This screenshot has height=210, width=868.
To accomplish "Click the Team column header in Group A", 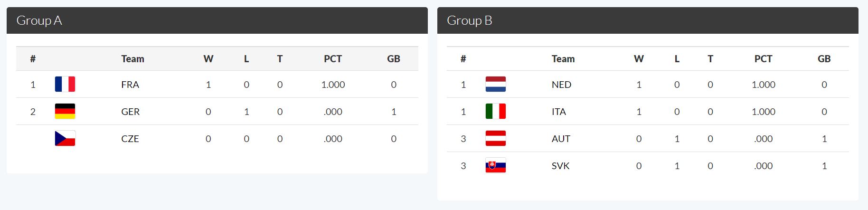I will [x=132, y=59].
